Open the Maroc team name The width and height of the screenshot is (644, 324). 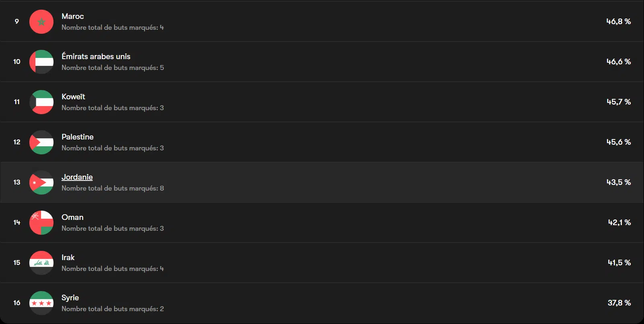coord(72,16)
